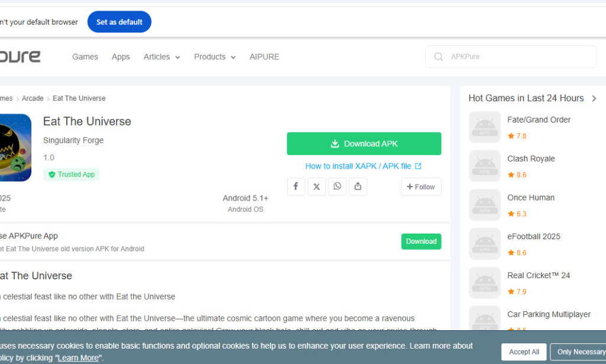
Task: Open the Games section
Action: point(85,56)
